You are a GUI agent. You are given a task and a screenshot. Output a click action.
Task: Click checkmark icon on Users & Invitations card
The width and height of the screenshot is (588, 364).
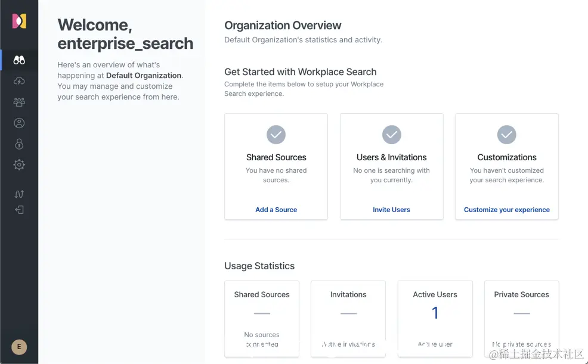click(x=391, y=135)
